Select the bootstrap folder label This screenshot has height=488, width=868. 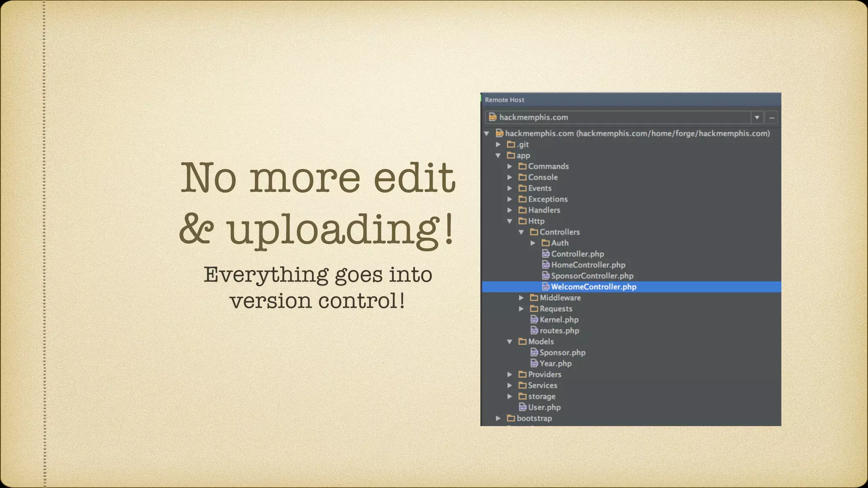[534, 419]
